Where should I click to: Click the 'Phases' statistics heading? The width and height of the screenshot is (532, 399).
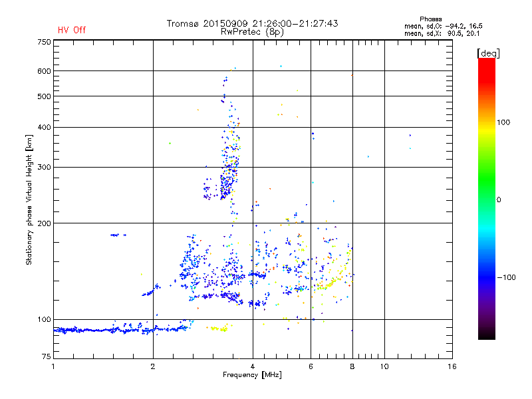pyautogui.click(x=430, y=19)
